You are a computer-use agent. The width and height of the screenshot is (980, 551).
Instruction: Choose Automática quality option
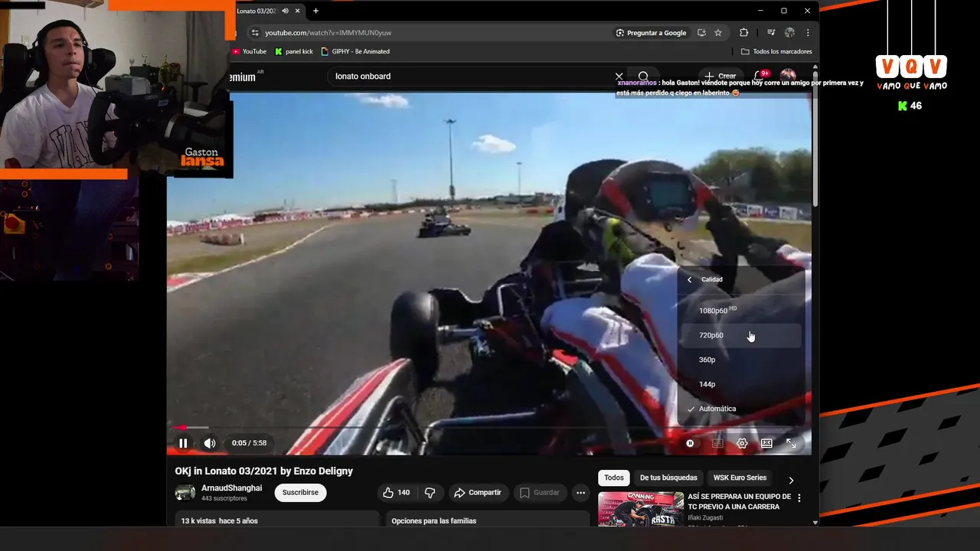coord(740,409)
